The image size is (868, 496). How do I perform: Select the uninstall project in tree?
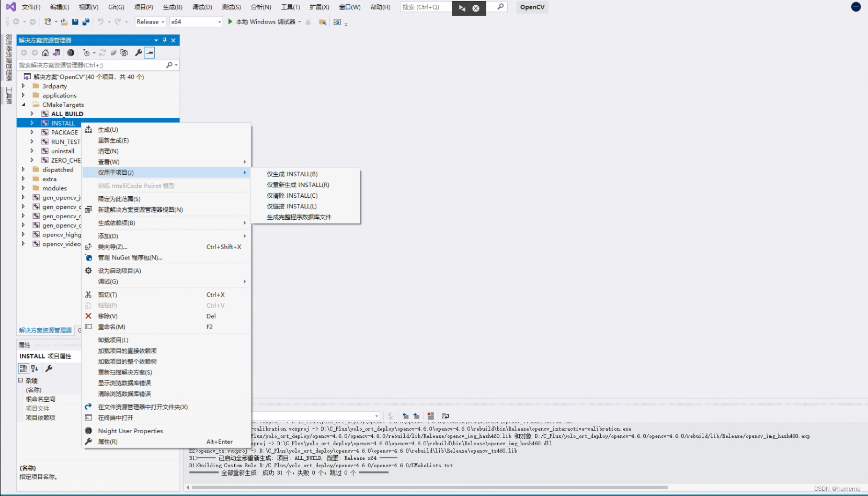pyautogui.click(x=63, y=151)
